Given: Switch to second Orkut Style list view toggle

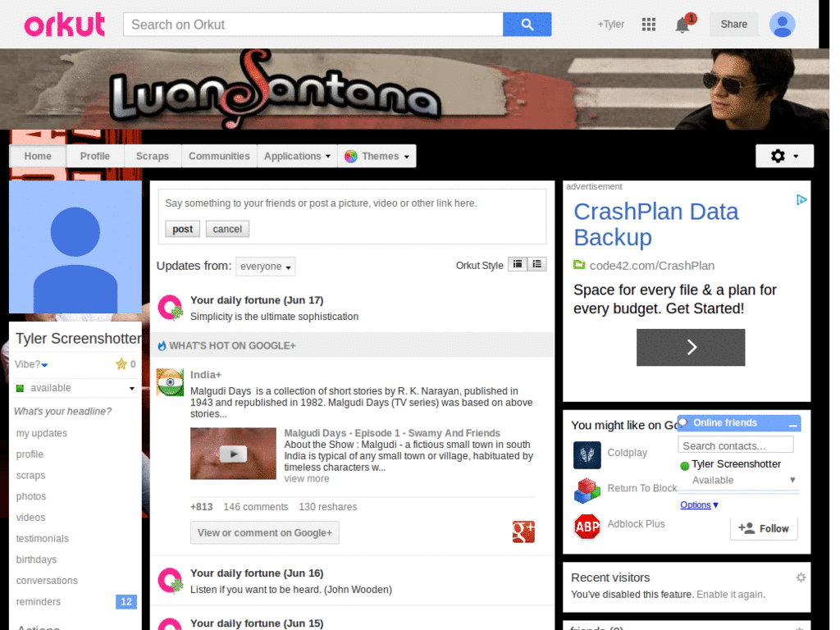Looking at the screenshot, I should coord(536,264).
